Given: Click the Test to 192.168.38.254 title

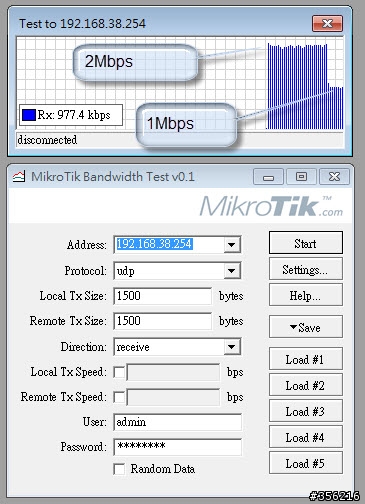Looking at the screenshot, I should (x=82, y=24).
